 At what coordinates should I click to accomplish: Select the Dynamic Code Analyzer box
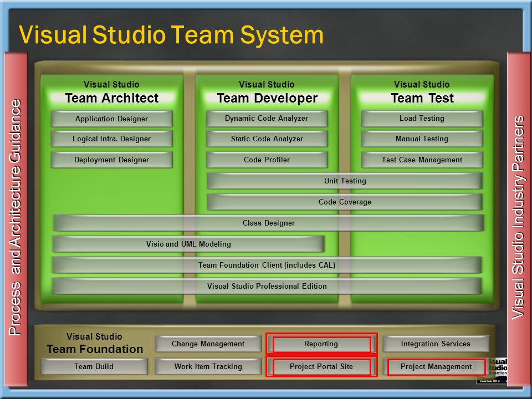pyautogui.click(x=267, y=119)
